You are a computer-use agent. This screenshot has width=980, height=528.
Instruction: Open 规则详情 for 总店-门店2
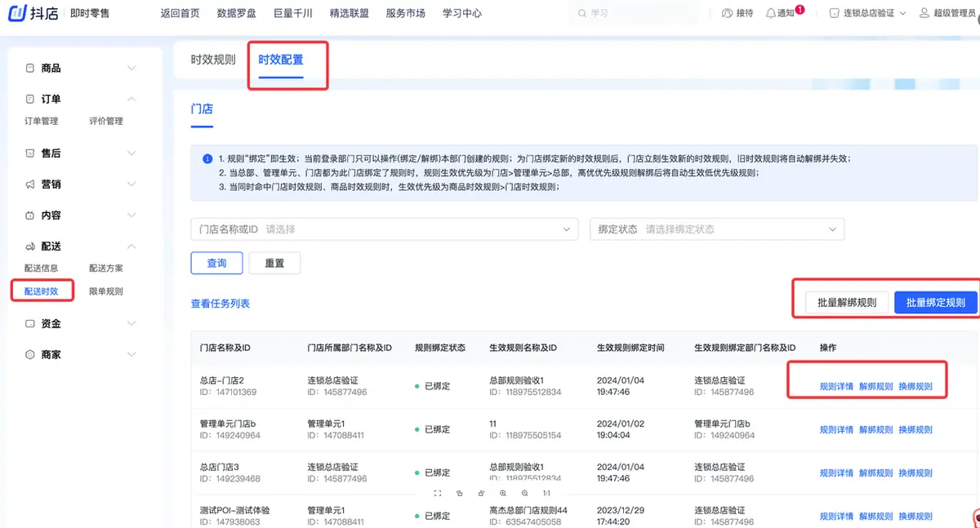pyautogui.click(x=836, y=386)
